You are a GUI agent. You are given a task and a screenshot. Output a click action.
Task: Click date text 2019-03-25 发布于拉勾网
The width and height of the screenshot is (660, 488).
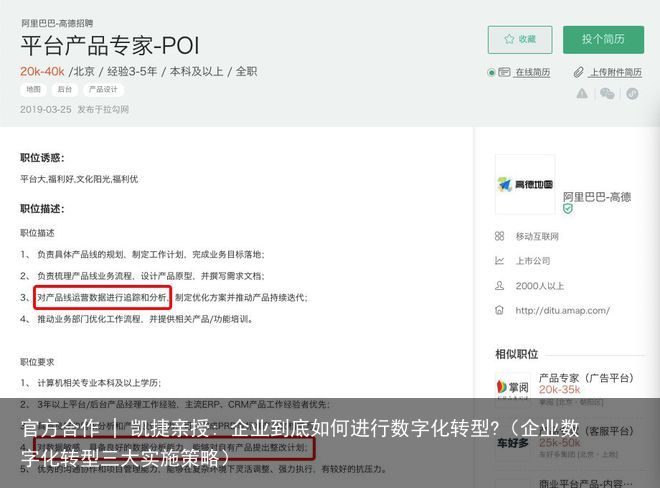75,109
